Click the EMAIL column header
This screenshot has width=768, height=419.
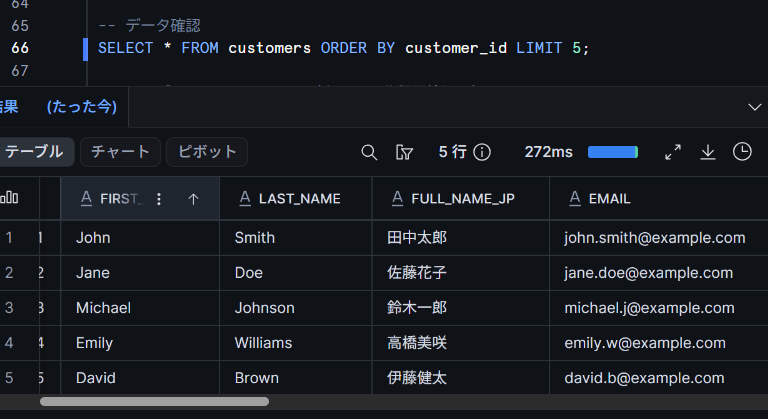[x=659, y=198]
